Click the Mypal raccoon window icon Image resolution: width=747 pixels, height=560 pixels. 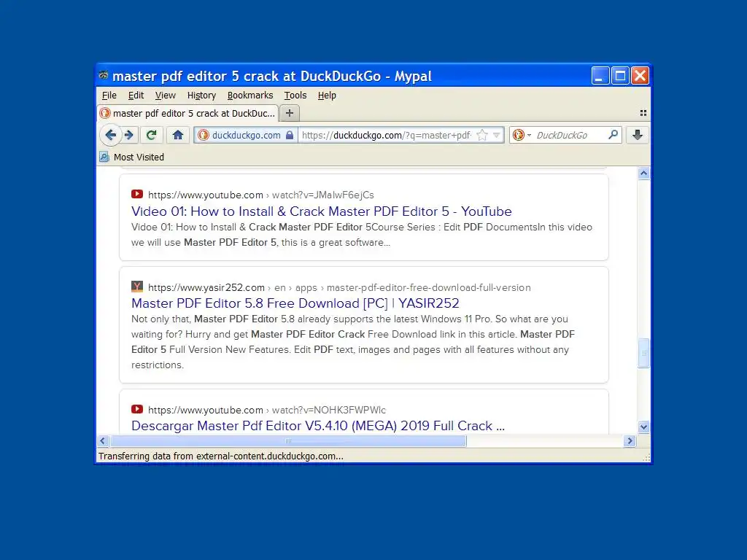click(x=104, y=75)
